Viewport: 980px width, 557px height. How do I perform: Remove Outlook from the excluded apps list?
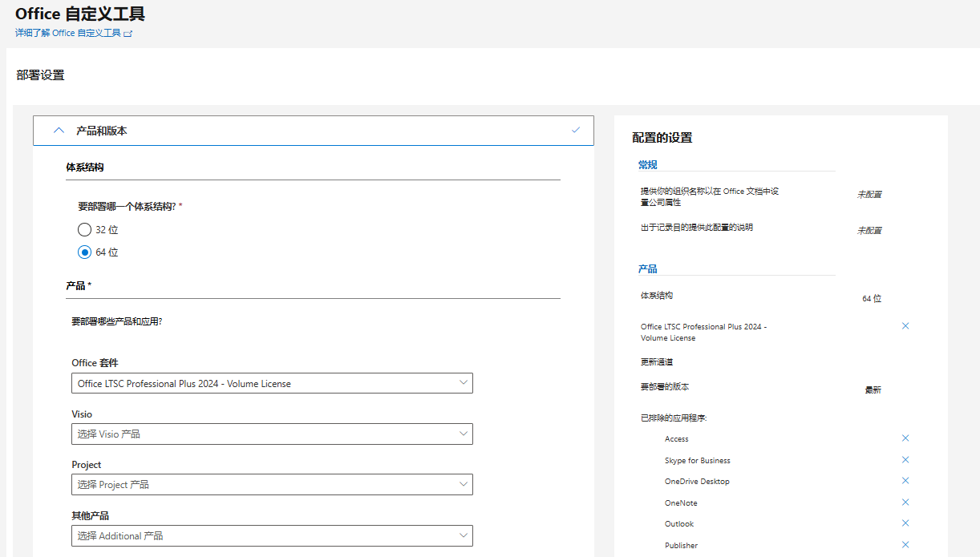pos(905,523)
